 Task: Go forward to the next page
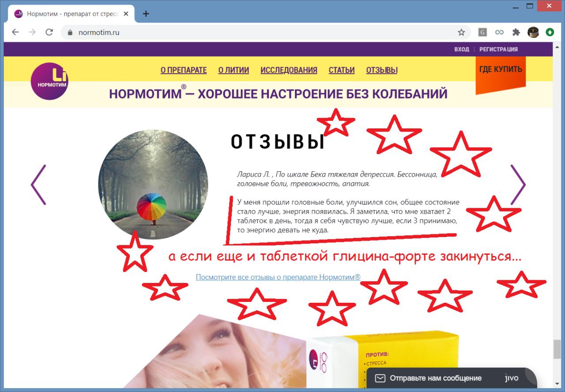tap(32, 32)
